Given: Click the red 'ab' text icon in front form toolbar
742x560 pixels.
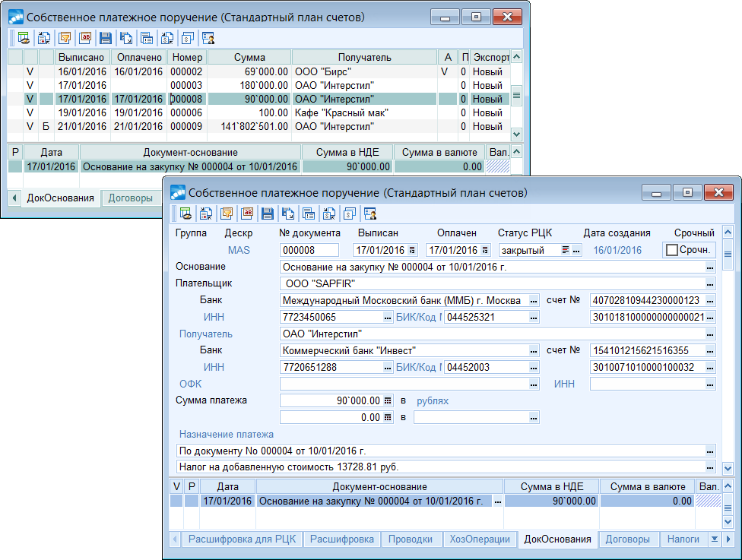Looking at the screenshot, I should pyautogui.click(x=248, y=214).
